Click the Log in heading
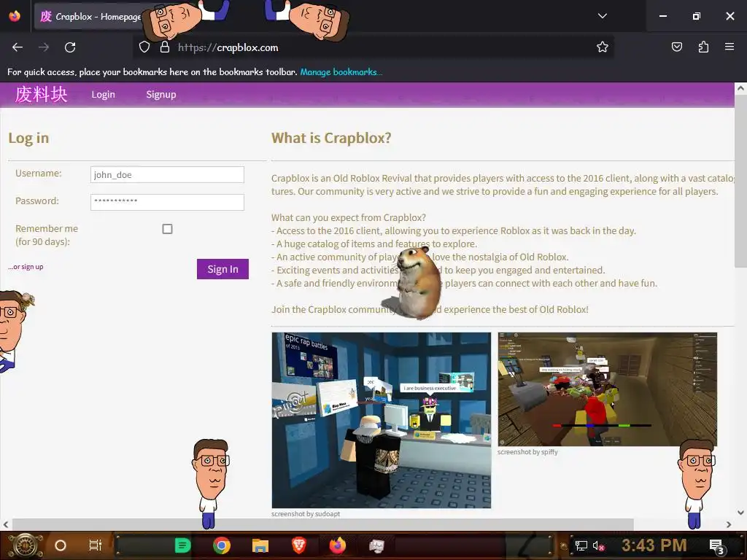747x560 pixels. tap(28, 138)
